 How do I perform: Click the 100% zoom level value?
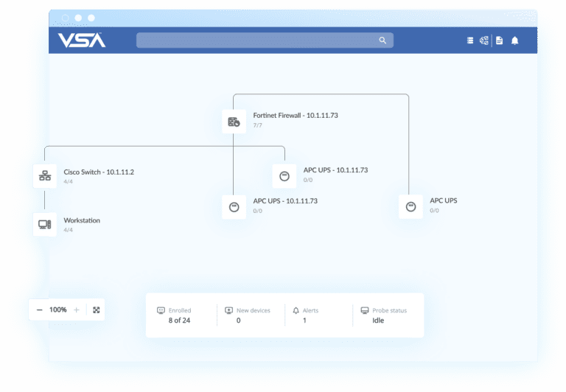click(57, 309)
